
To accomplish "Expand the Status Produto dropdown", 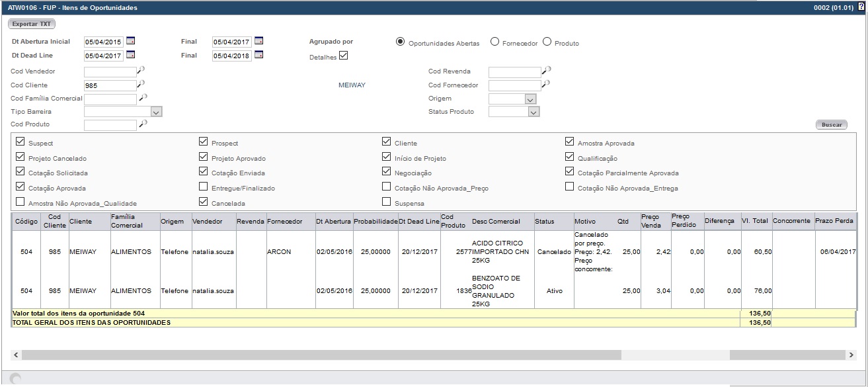I will [x=534, y=112].
